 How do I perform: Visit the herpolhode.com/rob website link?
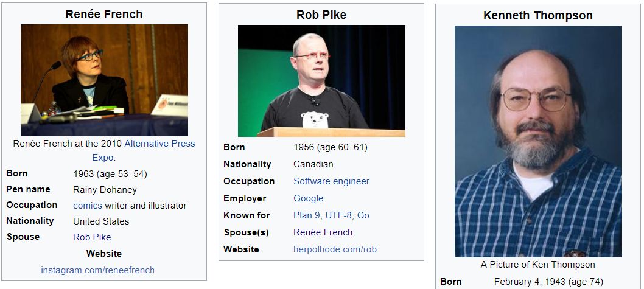tap(335, 249)
